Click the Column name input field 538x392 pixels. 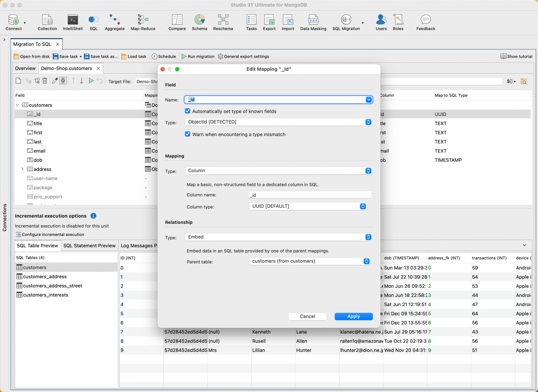[309, 195]
